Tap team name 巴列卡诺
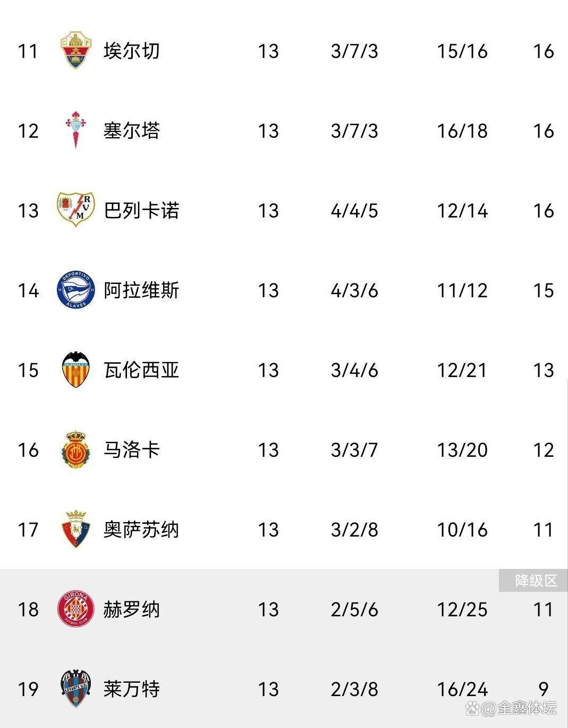Viewport: 568px width, 728px height. 141,211
